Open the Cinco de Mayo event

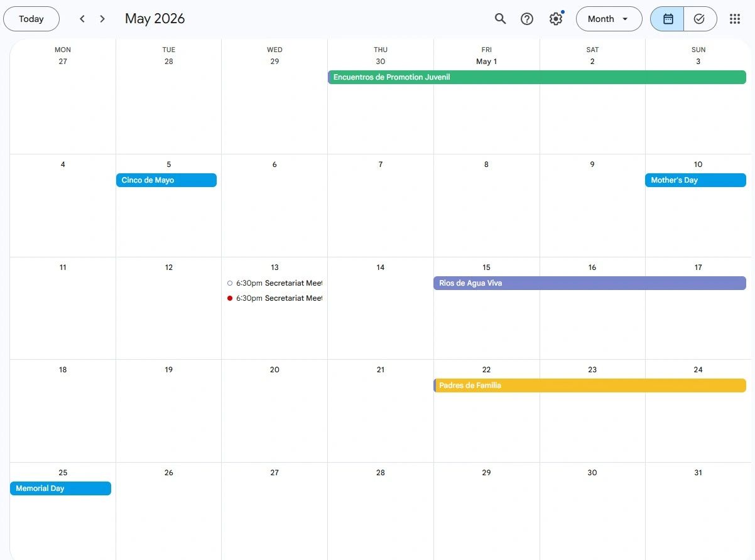166,180
